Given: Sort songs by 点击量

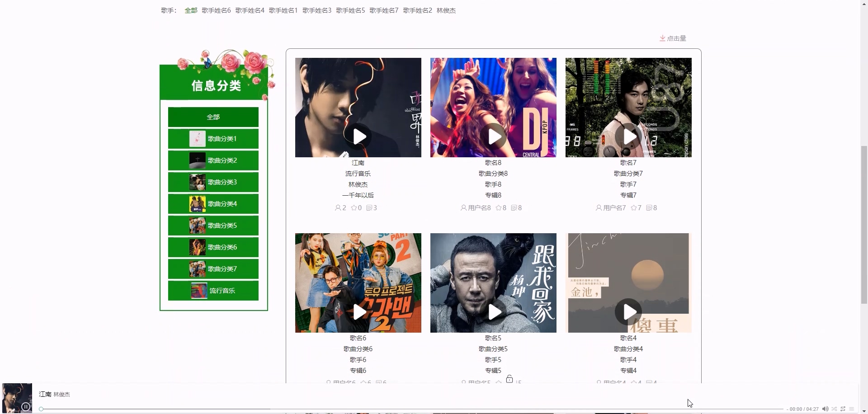Looking at the screenshot, I should coord(673,38).
